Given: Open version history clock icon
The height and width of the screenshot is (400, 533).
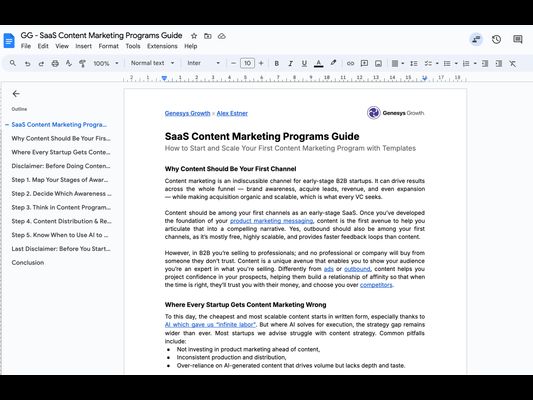Looking at the screenshot, I should coord(496,39).
